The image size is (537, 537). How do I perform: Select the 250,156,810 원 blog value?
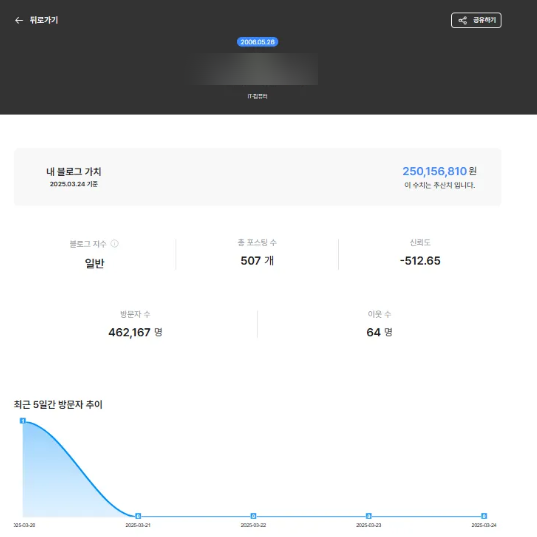pos(439,171)
